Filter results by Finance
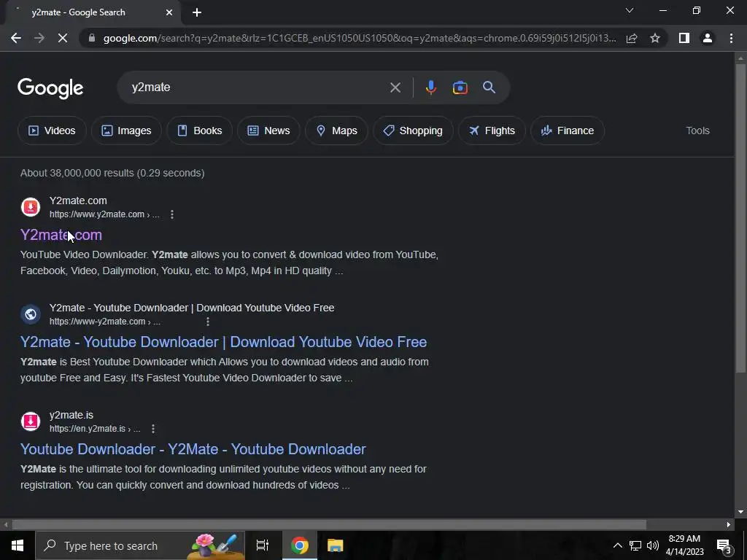This screenshot has height=560, width=747. [x=568, y=131]
